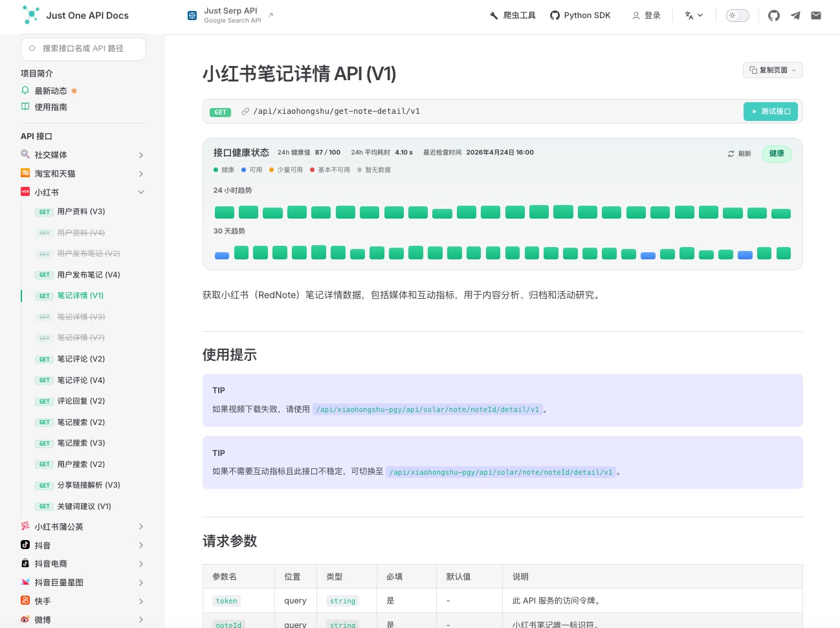Expand the 社交媒体 section
This screenshot has height=628, width=840.
tap(141, 155)
